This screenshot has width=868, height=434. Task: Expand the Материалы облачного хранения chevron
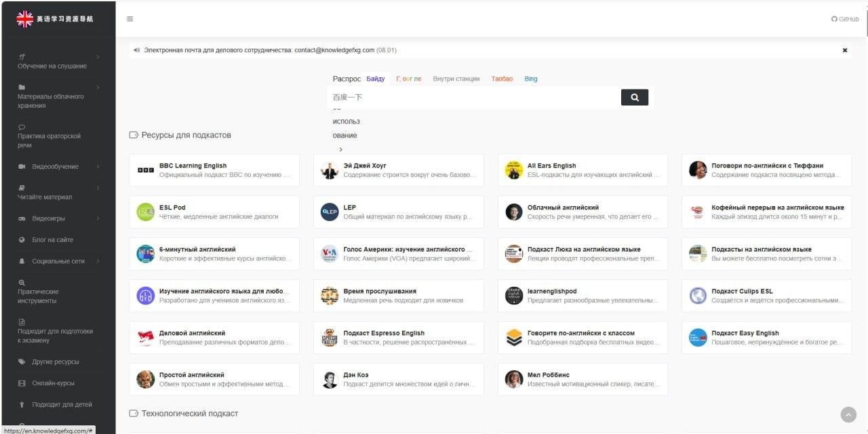[98, 87]
